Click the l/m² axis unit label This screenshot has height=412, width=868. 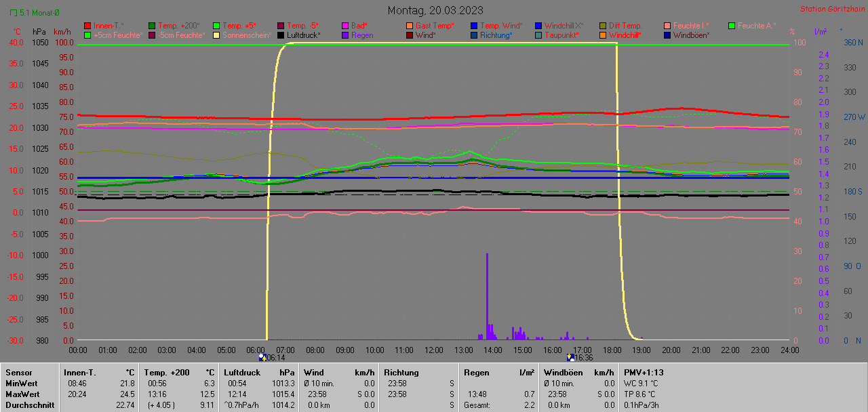click(820, 32)
